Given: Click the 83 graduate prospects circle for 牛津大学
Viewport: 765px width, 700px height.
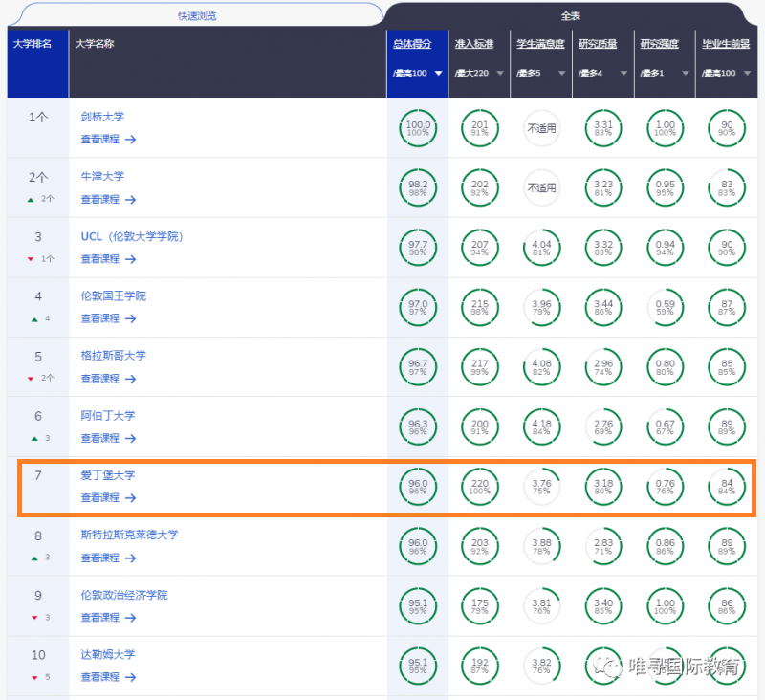Looking at the screenshot, I should point(727,187).
